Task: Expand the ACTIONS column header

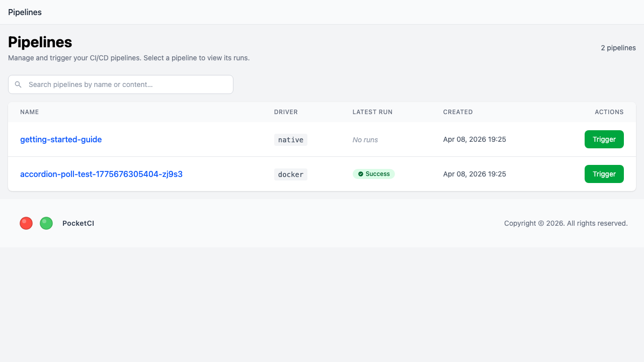Action: (609, 112)
